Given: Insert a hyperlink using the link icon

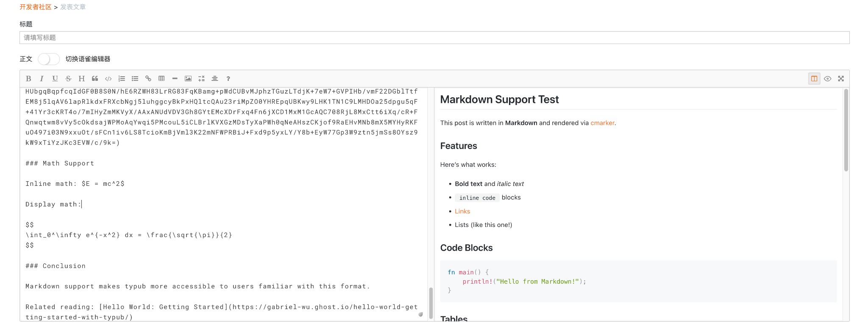Looking at the screenshot, I should point(148,79).
